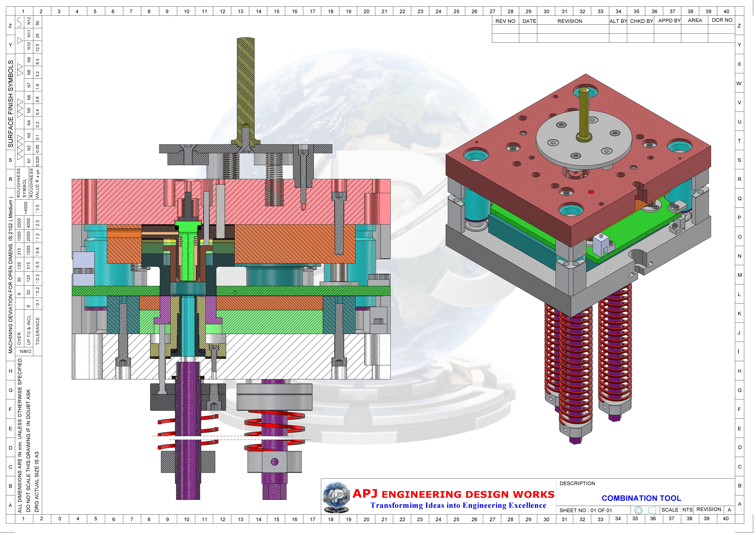756x535 pixels.
Task: Click the projection symbol's truncated cone
Action: click(x=652, y=510)
